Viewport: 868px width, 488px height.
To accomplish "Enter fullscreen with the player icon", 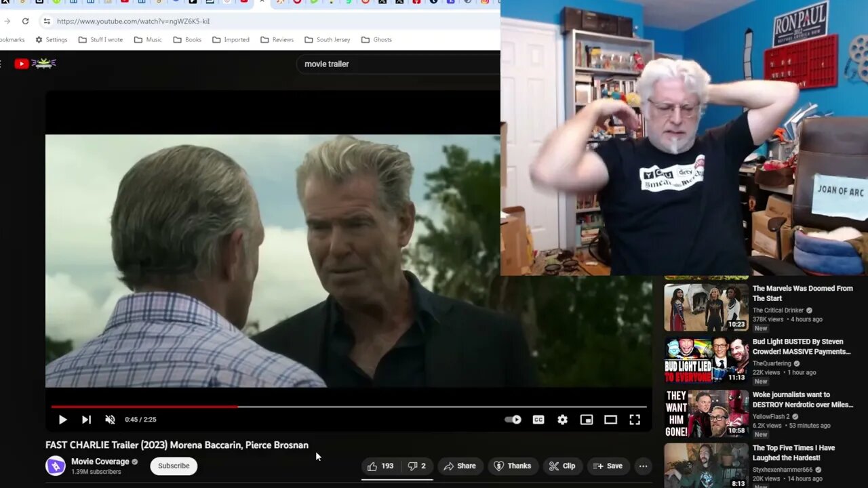I will coord(635,420).
